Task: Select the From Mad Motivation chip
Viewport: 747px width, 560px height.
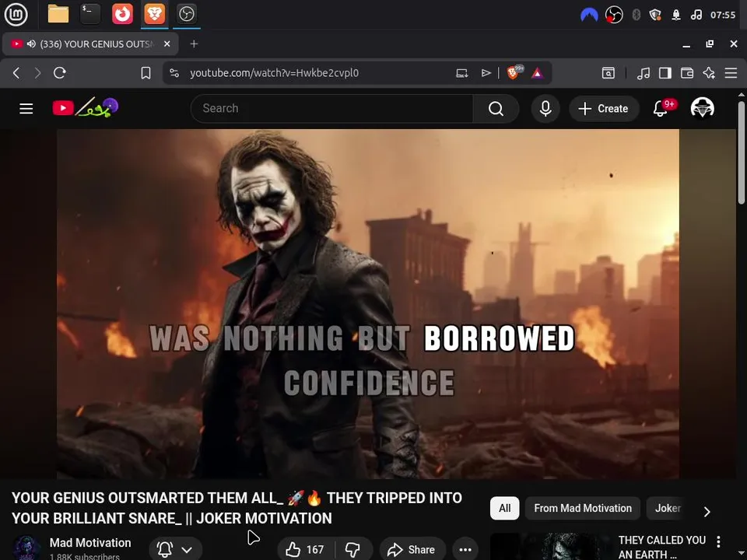Action: [583, 508]
